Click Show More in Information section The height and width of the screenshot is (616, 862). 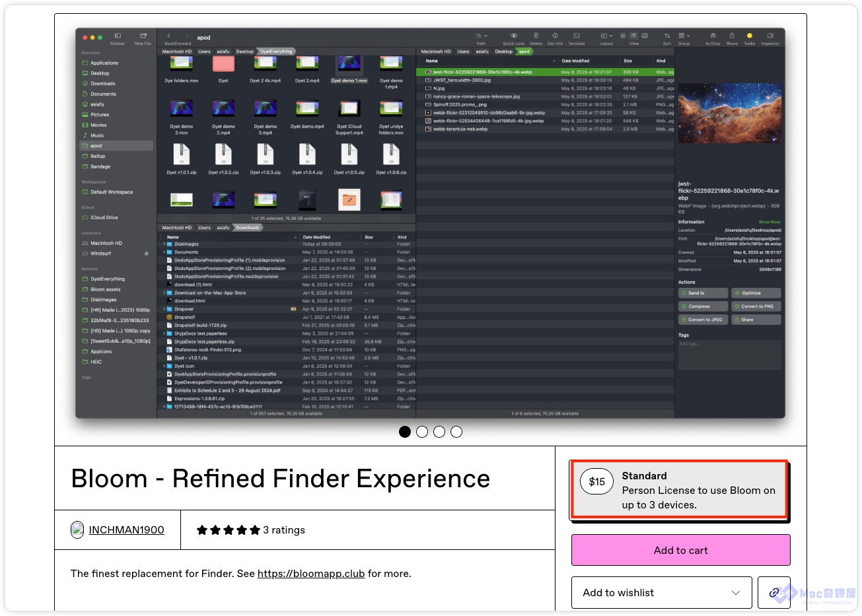coord(770,222)
